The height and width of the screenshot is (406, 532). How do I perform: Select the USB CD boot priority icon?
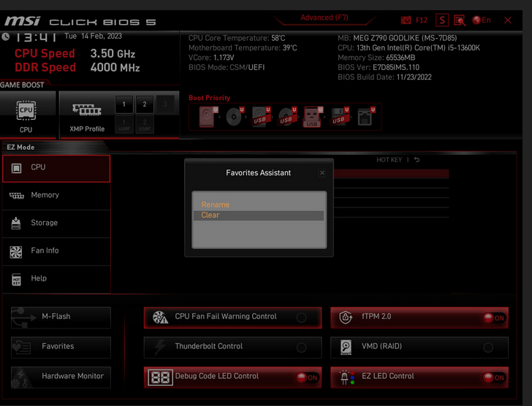(x=286, y=117)
